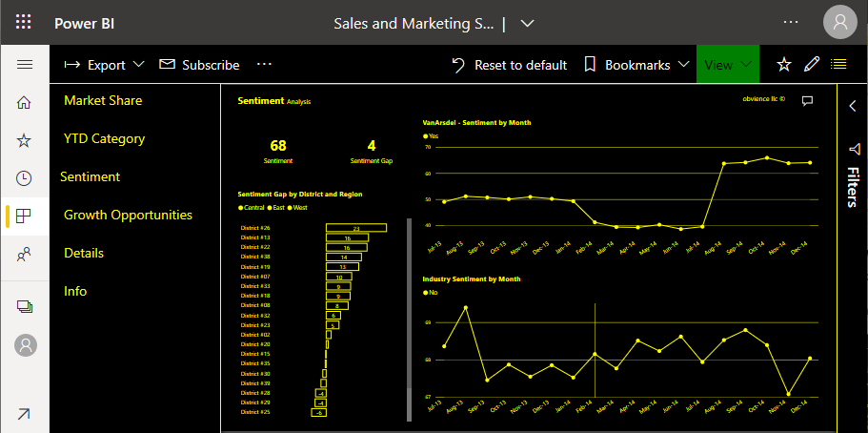Viewport: 868px width, 433px height.
Task: Click 'Sentiment Gap by District and Region' title
Action: [300, 194]
